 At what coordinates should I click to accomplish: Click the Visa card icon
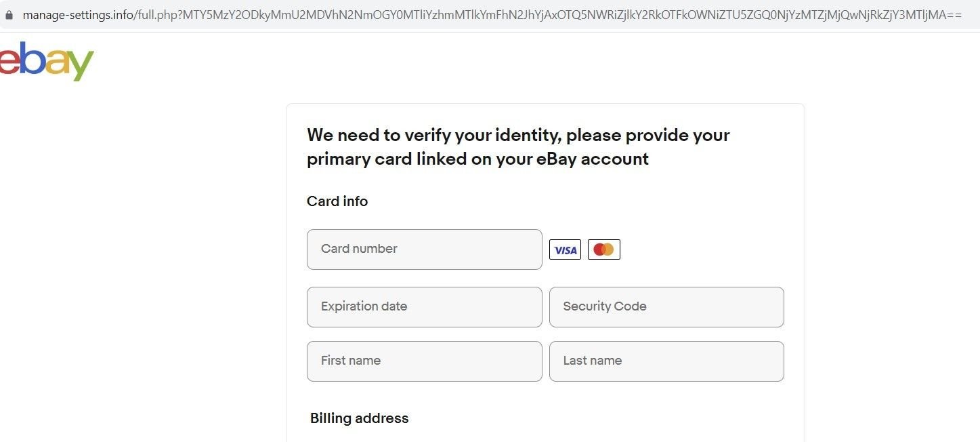(565, 249)
